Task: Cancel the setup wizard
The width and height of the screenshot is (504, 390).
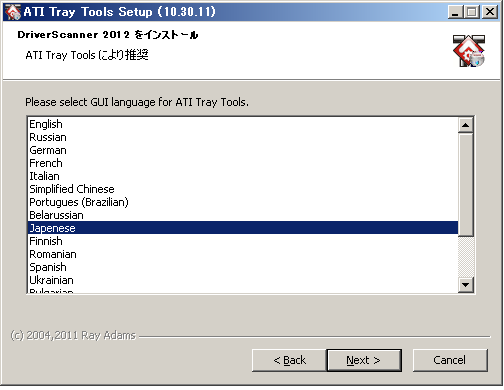Action: pyautogui.click(x=450, y=360)
